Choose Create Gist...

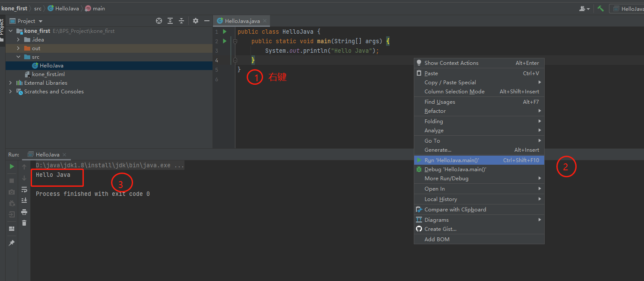coord(479,229)
